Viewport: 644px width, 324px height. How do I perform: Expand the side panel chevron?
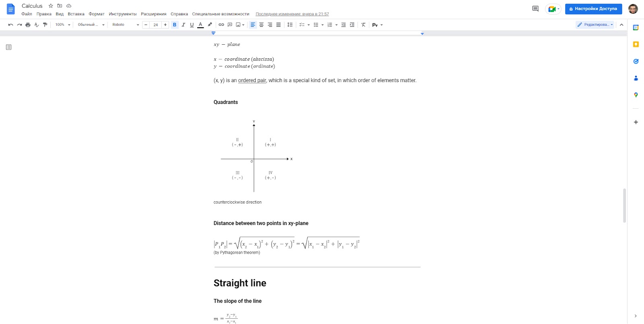(x=636, y=316)
